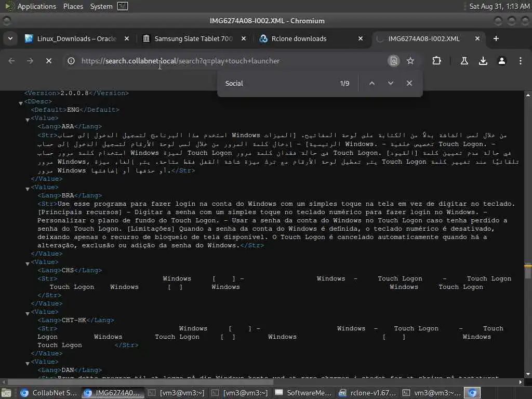Collapse the DDesc XML node

click(x=21, y=103)
